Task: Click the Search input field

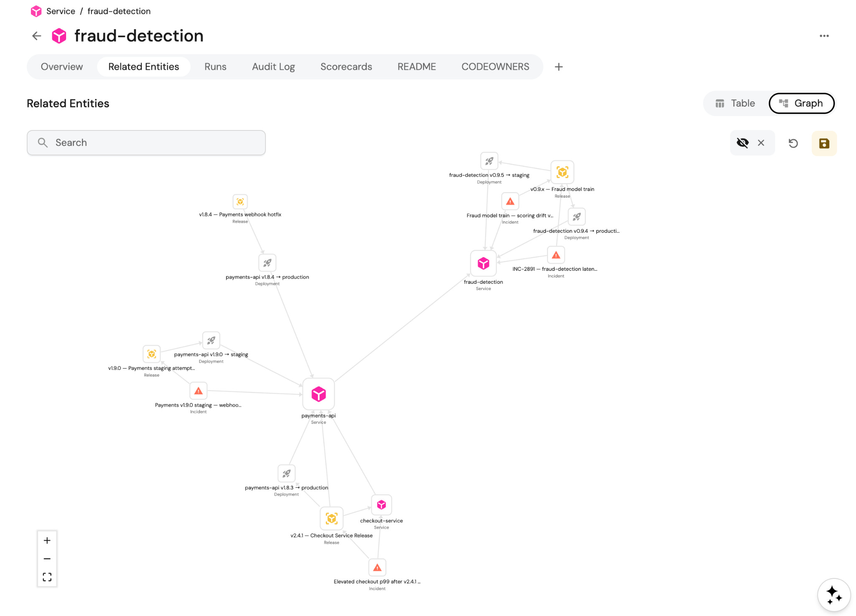Action: click(x=146, y=143)
